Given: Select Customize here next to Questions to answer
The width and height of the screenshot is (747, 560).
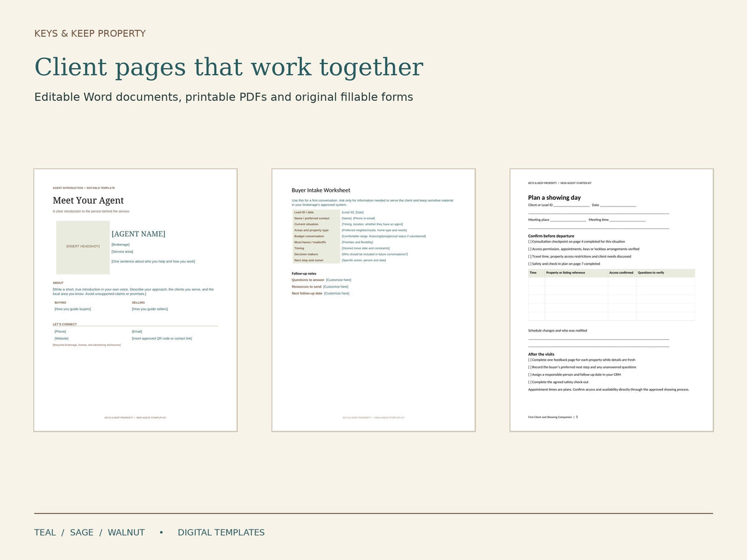Looking at the screenshot, I should [339, 280].
